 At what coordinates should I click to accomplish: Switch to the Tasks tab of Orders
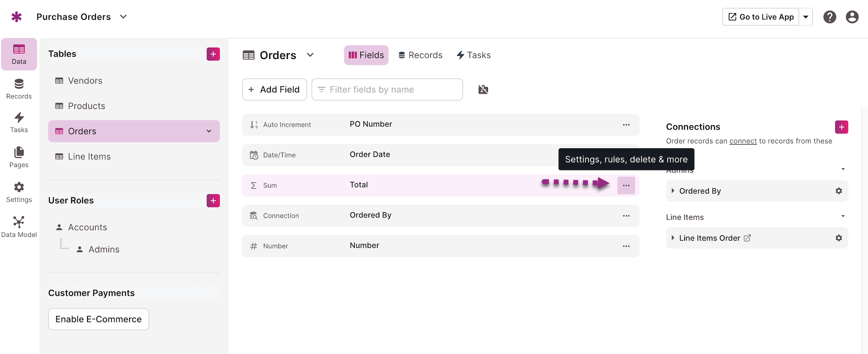[474, 55]
